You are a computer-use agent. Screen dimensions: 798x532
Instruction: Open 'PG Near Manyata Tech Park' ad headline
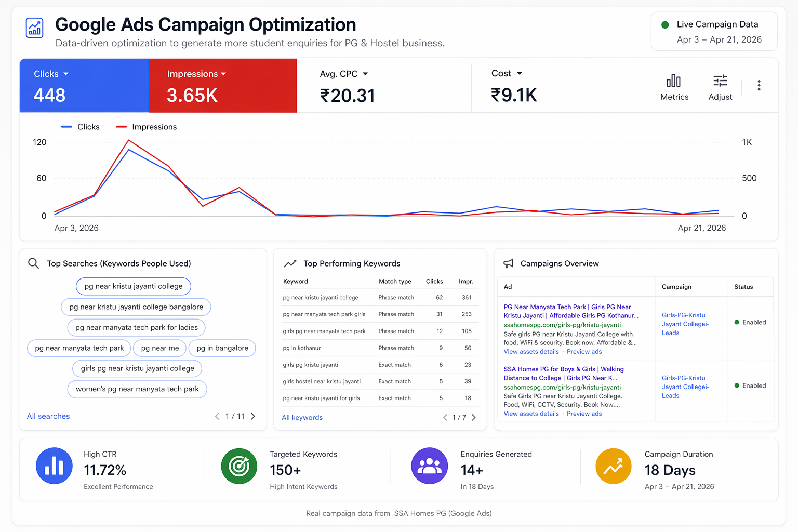click(571, 311)
